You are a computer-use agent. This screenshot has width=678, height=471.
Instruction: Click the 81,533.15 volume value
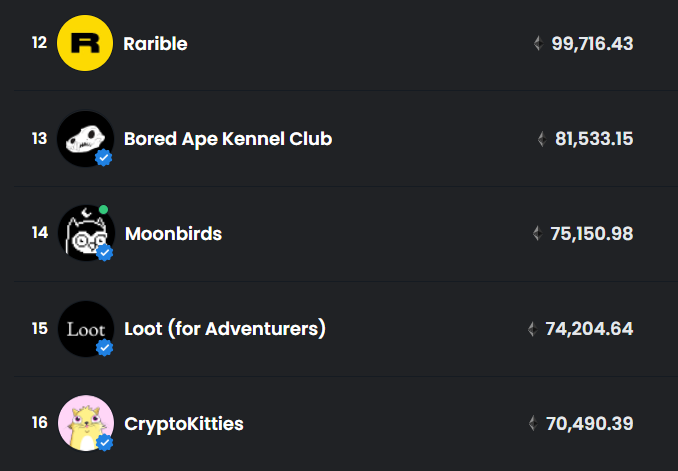click(x=594, y=139)
